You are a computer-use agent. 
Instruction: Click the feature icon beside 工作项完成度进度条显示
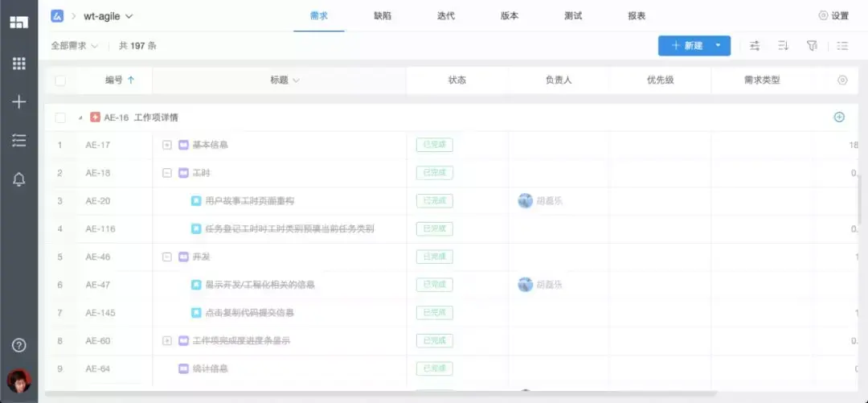click(184, 341)
